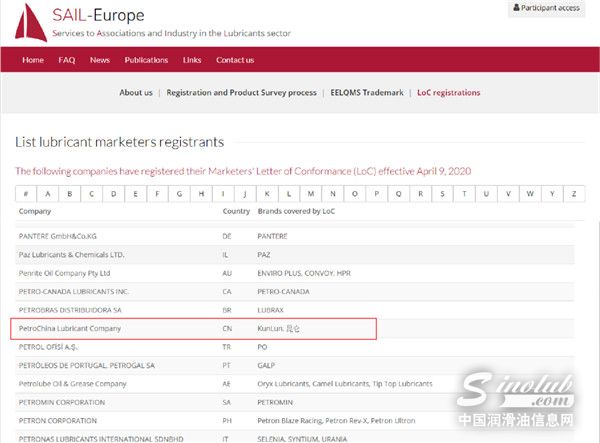Open the Participant access login

[545, 8]
